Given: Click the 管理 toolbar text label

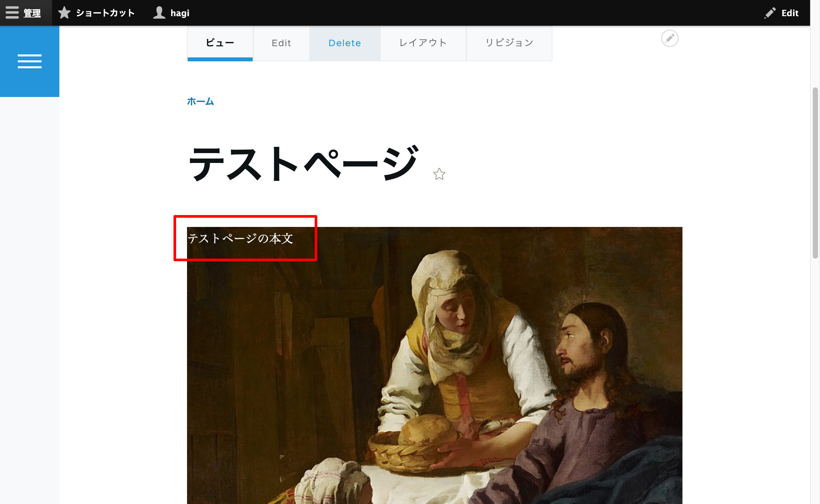Looking at the screenshot, I should point(32,13).
